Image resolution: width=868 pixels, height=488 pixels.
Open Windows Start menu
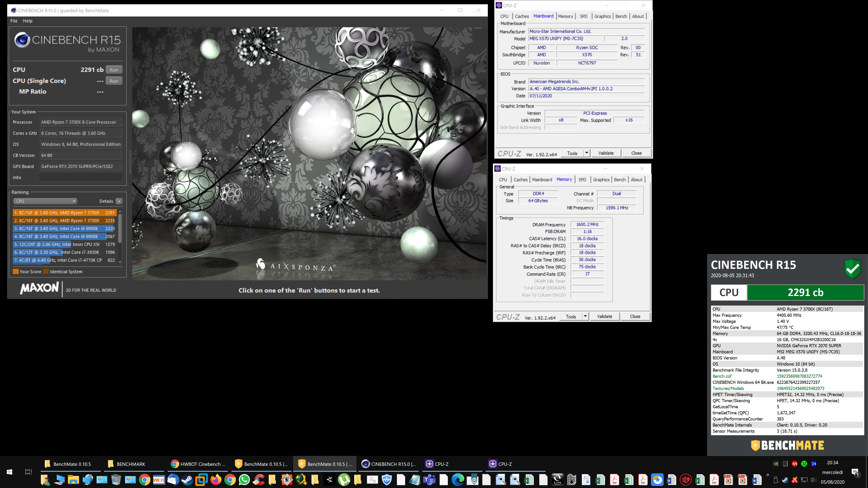9,472
